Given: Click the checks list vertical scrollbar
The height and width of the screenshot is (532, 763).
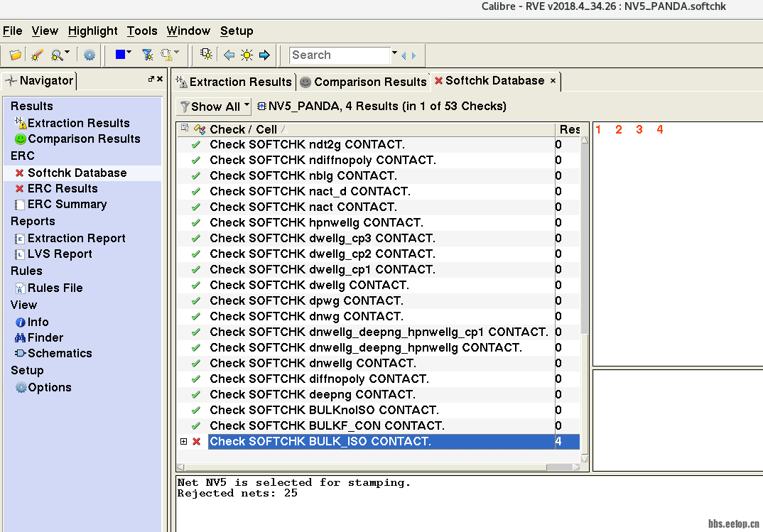Looking at the screenshot, I should (585, 299).
